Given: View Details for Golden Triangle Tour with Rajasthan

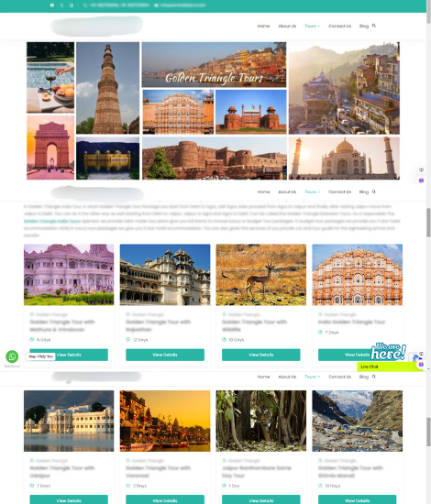Looking at the screenshot, I should coord(165,355).
